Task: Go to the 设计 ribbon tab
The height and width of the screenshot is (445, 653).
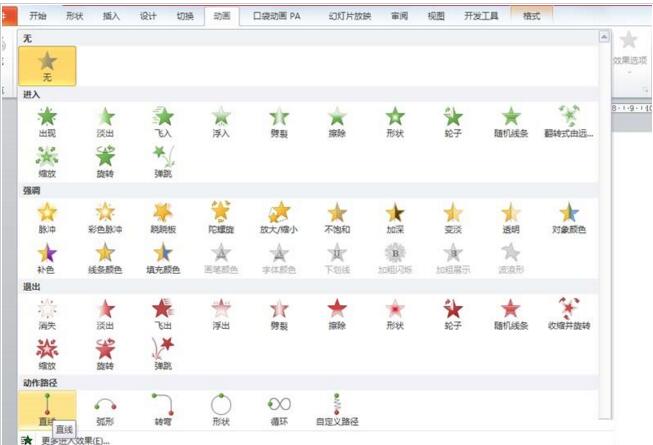Action: click(148, 16)
